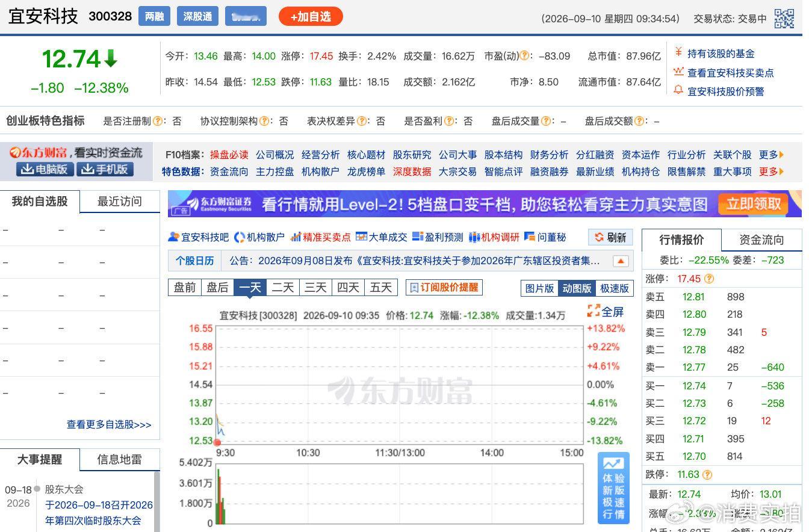The image size is (809, 532).
Task: Show help for 盘后成交量 question mark
Action: click(546, 121)
